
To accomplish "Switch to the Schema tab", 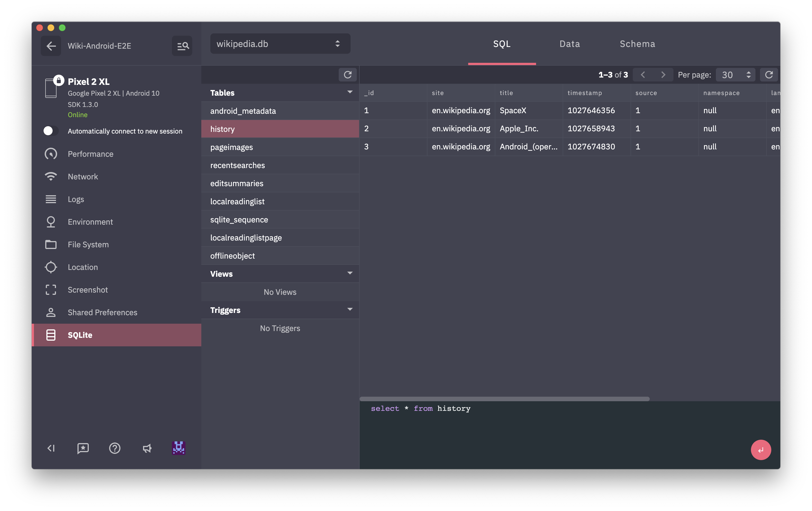I will [637, 44].
